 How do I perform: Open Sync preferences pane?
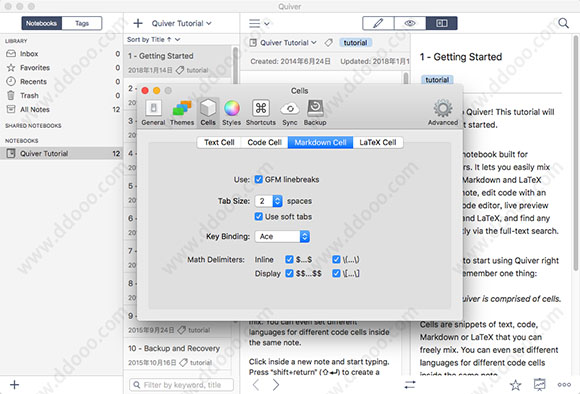click(290, 113)
